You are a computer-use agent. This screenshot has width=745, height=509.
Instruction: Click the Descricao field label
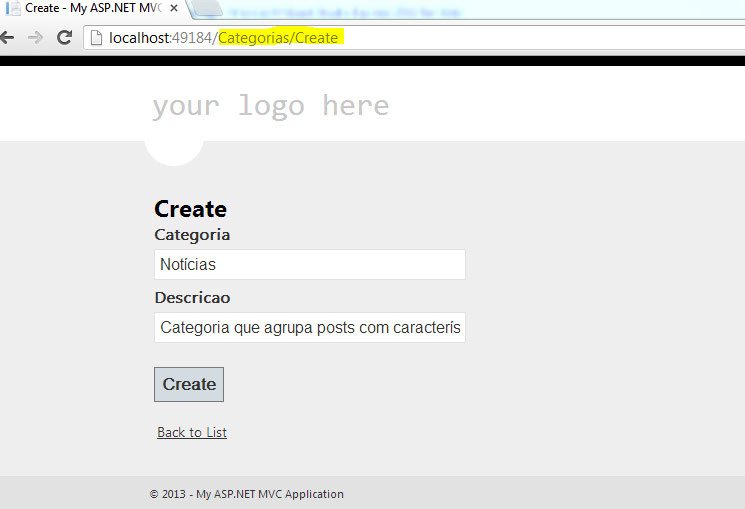(192, 298)
